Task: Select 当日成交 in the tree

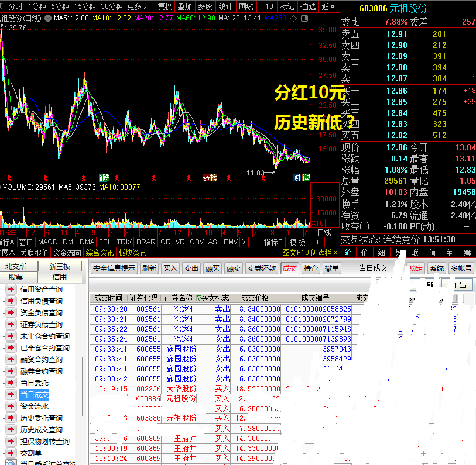Action: (x=35, y=395)
